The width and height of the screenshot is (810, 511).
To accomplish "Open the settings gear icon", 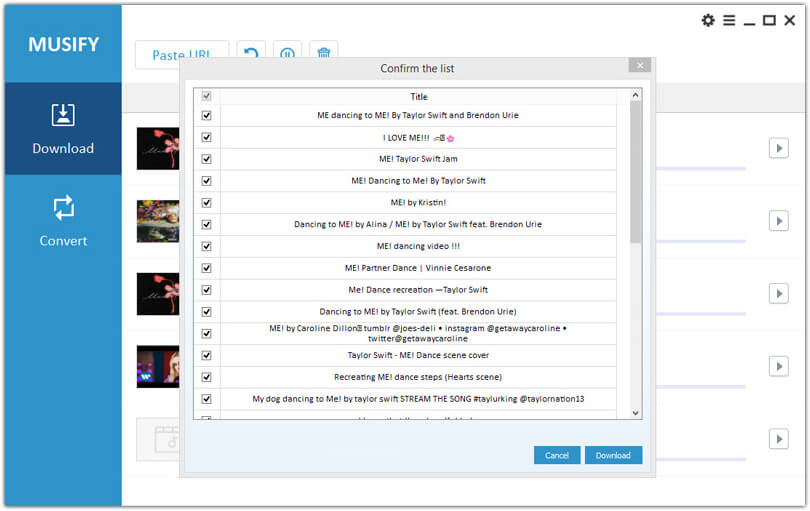I will pyautogui.click(x=708, y=20).
